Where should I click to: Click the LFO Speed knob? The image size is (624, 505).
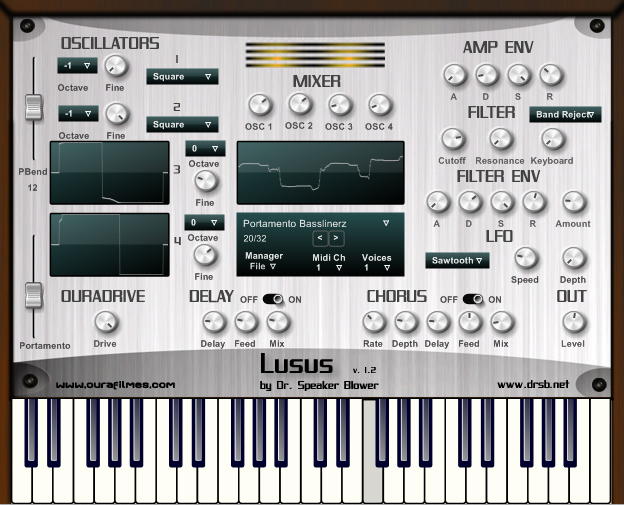point(526,258)
